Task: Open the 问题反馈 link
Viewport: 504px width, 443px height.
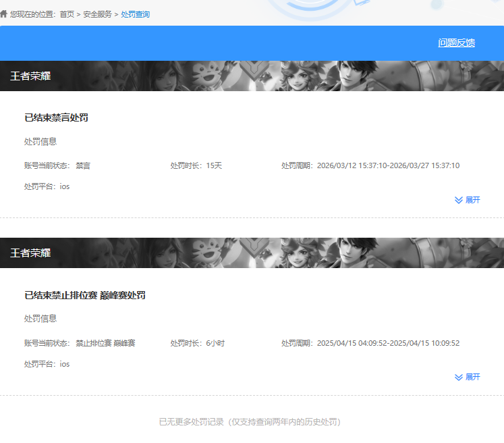Action: [x=456, y=43]
